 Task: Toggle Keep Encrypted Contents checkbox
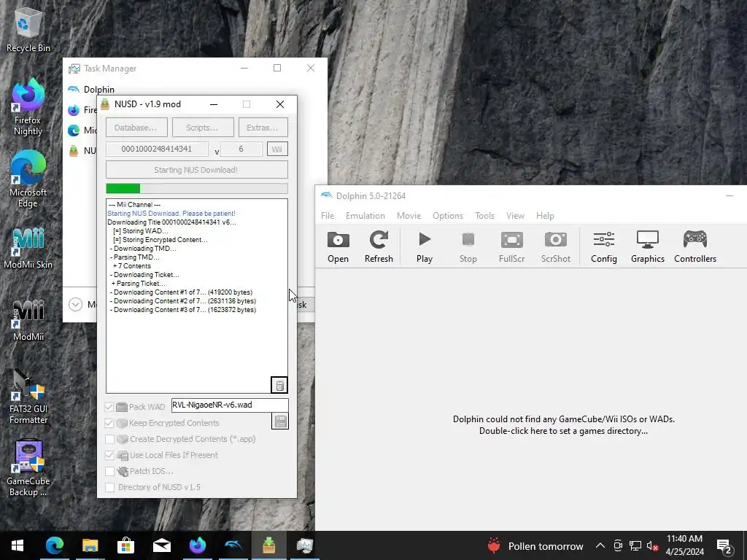(109, 423)
